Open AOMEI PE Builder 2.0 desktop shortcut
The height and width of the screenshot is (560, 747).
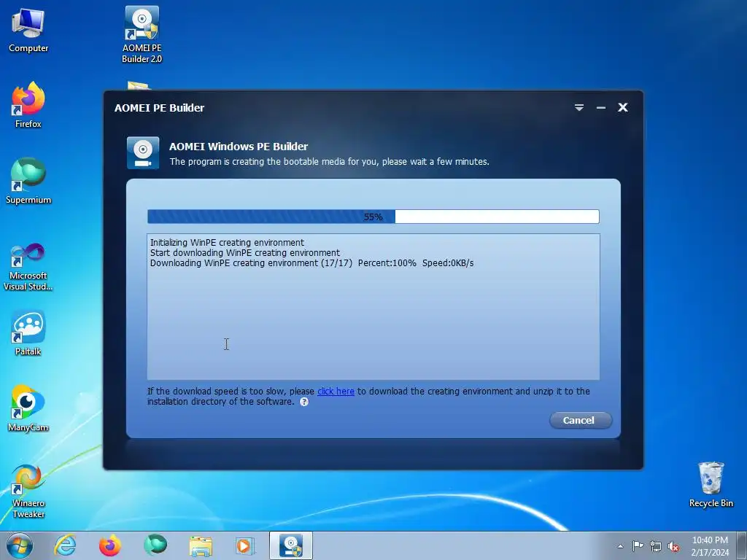click(142, 34)
